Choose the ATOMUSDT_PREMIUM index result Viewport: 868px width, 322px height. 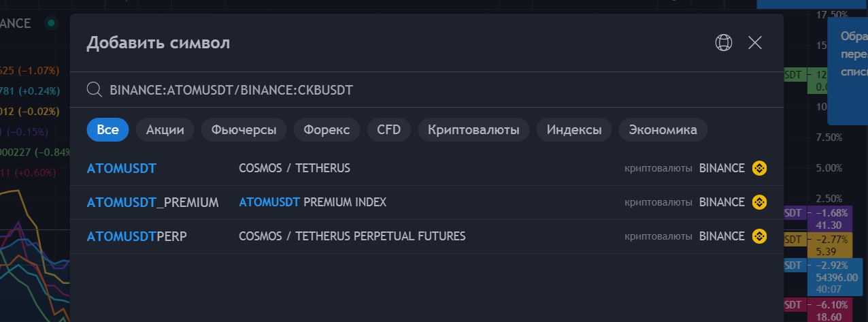coord(427,202)
